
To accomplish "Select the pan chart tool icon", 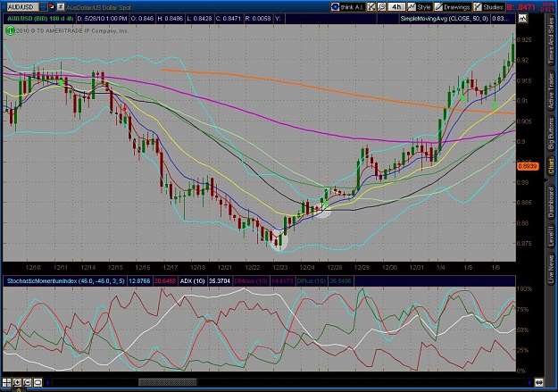I will click(x=371, y=7).
